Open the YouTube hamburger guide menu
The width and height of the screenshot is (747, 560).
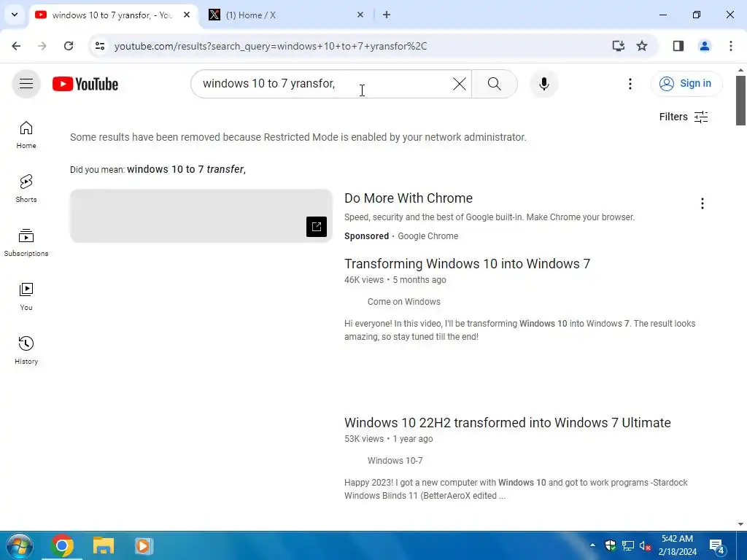tap(26, 84)
